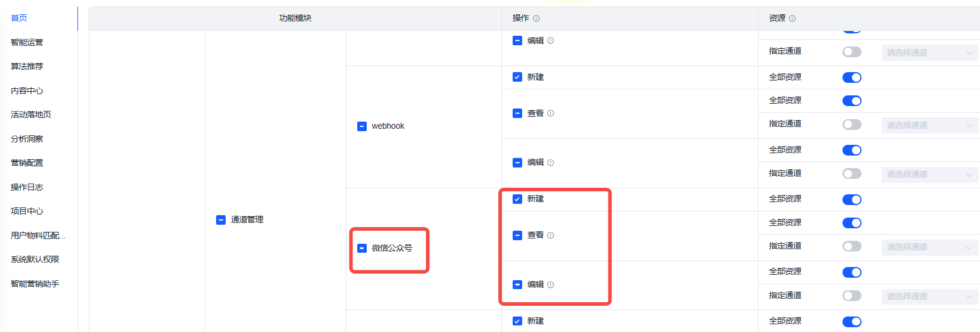Viewport: 980px width, 332px height.
Task: Click the 资源 column header text
Action: pyautogui.click(x=777, y=18)
